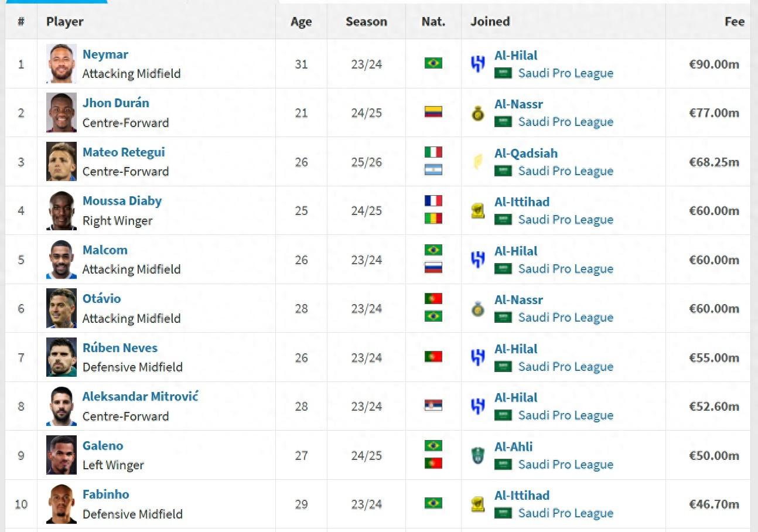Click the Al-Nassr crest beside Jhon Durán

(x=478, y=113)
